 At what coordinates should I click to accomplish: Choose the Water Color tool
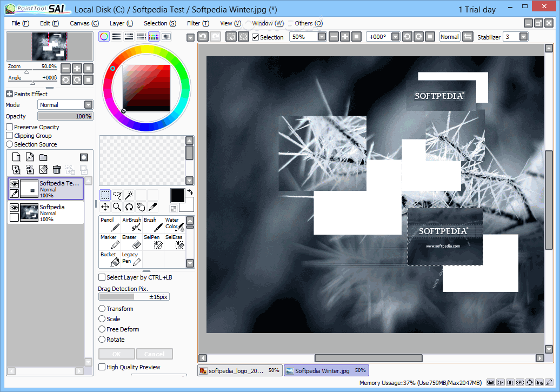coord(175,224)
